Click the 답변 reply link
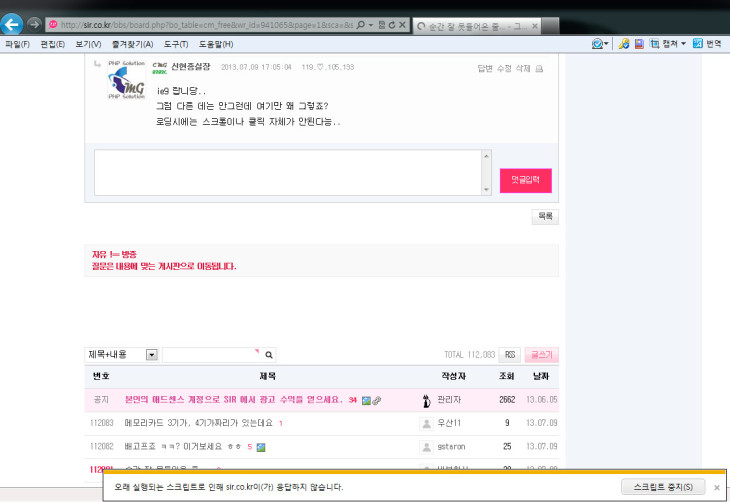 pyautogui.click(x=485, y=68)
